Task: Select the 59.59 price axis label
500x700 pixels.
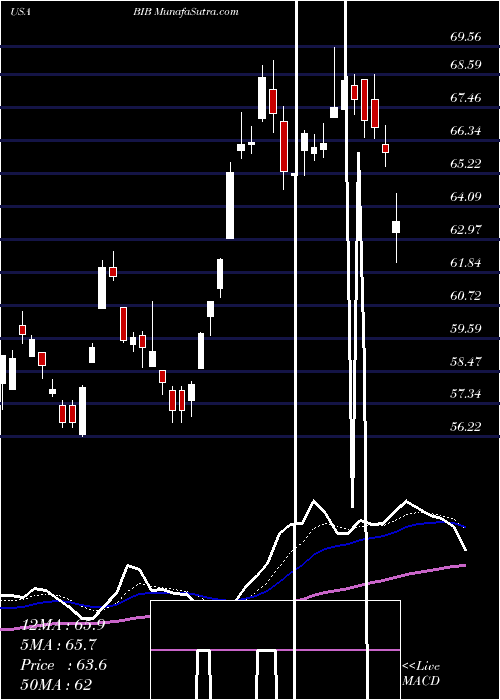Action: pos(466,329)
